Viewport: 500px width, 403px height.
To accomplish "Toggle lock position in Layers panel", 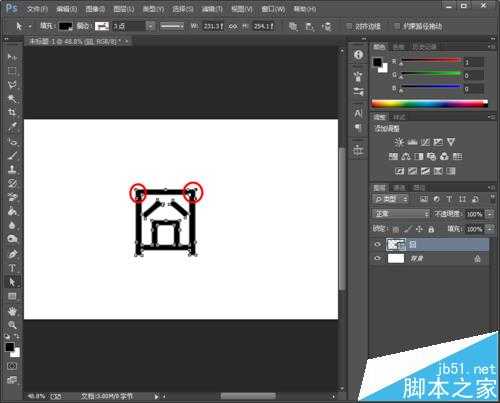I will coord(419,229).
